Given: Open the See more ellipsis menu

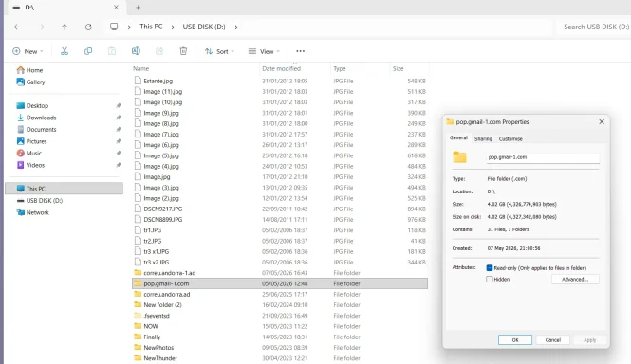Looking at the screenshot, I should point(300,51).
